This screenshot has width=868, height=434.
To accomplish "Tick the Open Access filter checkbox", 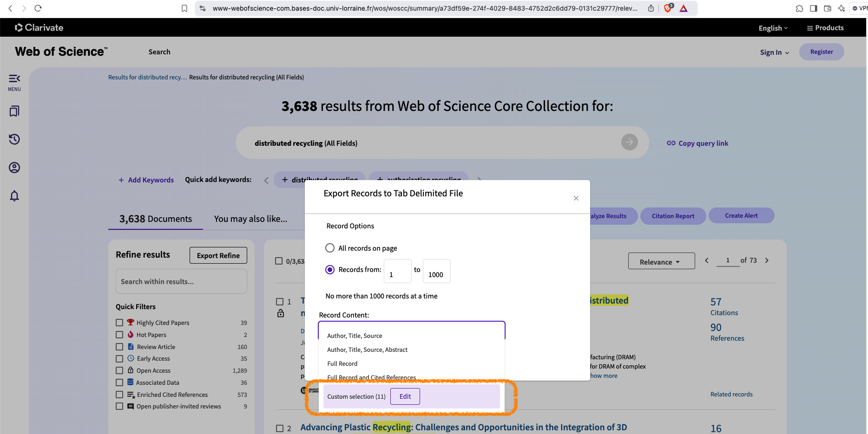I will click(119, 370).
